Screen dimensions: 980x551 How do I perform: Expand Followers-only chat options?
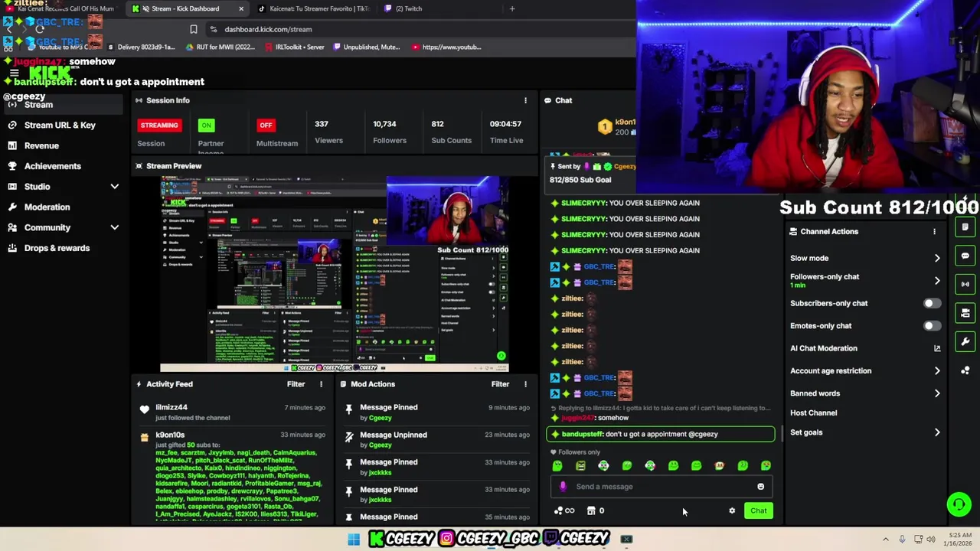pos(937,281)
